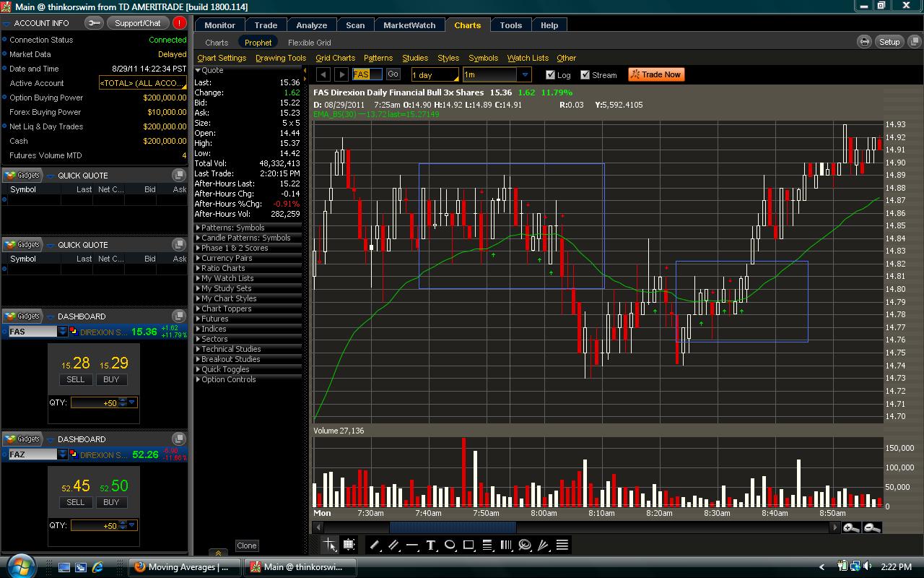Select the pan chart tool

click(349, 545)
